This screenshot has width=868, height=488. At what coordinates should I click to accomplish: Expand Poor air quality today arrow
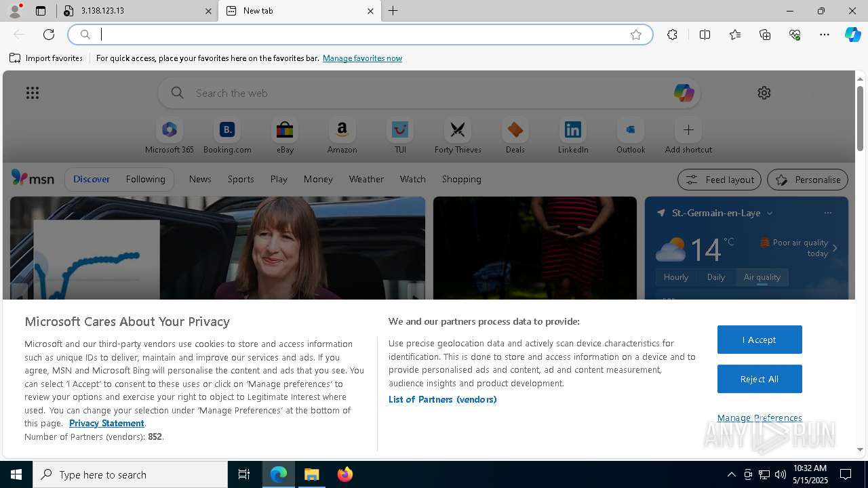pos(835,248)
